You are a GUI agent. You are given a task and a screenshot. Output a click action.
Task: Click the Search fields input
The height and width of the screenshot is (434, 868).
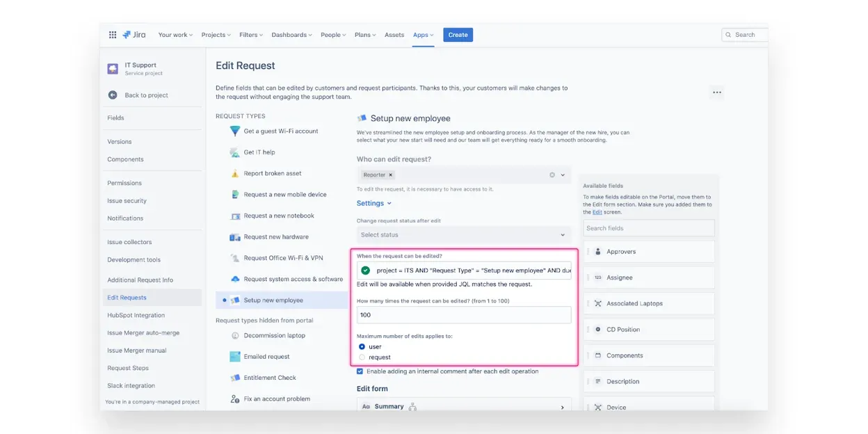(648, 228)
